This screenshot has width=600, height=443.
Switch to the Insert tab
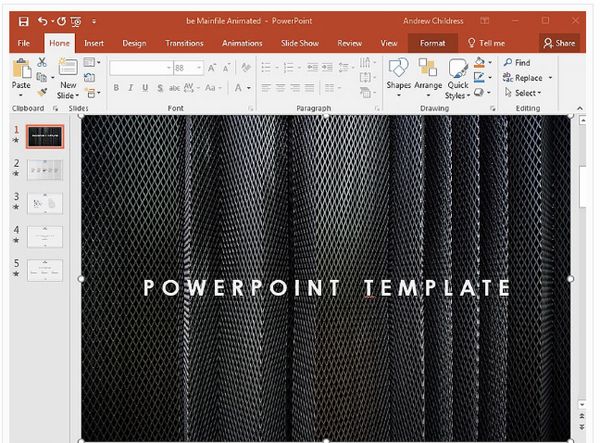(94, 43)
